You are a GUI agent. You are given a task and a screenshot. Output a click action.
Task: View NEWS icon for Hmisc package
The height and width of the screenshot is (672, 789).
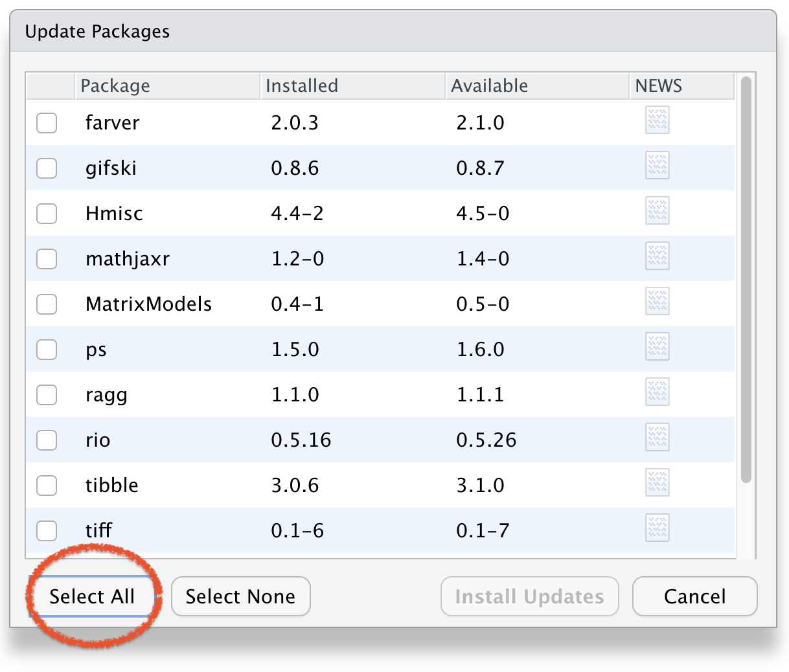657,212
